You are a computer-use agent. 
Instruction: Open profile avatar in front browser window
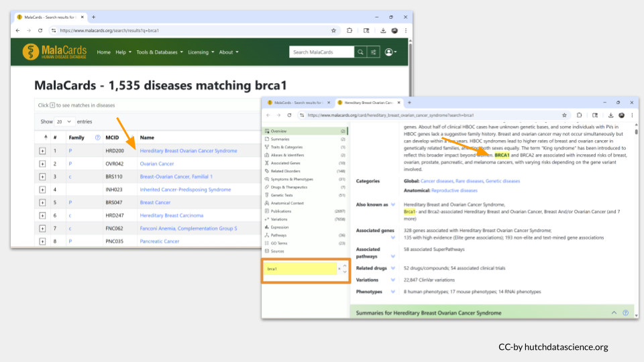tap(621, 115)
